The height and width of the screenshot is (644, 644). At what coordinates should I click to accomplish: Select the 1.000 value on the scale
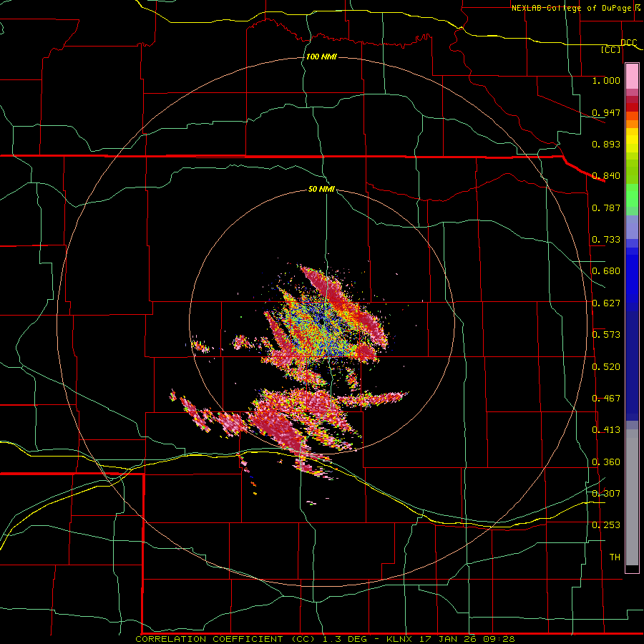click(606, 80)
